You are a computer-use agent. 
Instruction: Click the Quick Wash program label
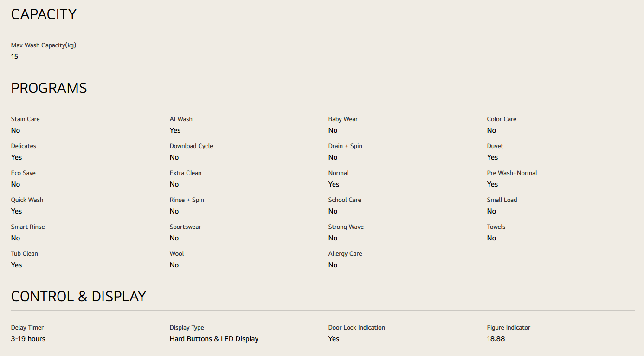point(27,200)
